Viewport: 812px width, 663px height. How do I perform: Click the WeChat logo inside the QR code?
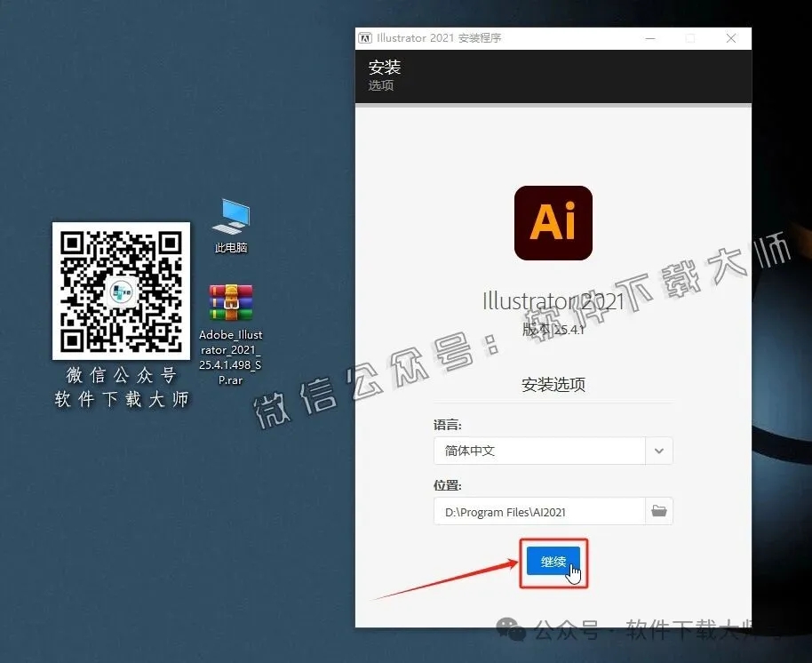point(121,292)
